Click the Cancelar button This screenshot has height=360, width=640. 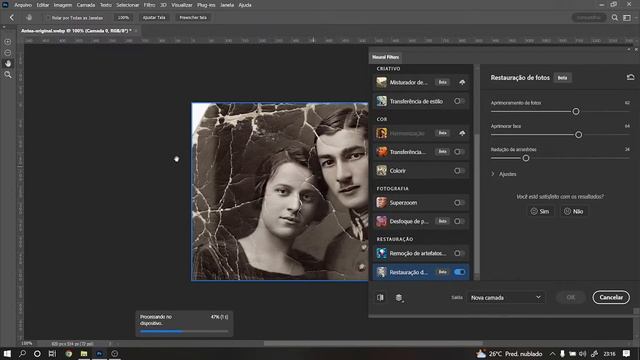pos(611,297)
